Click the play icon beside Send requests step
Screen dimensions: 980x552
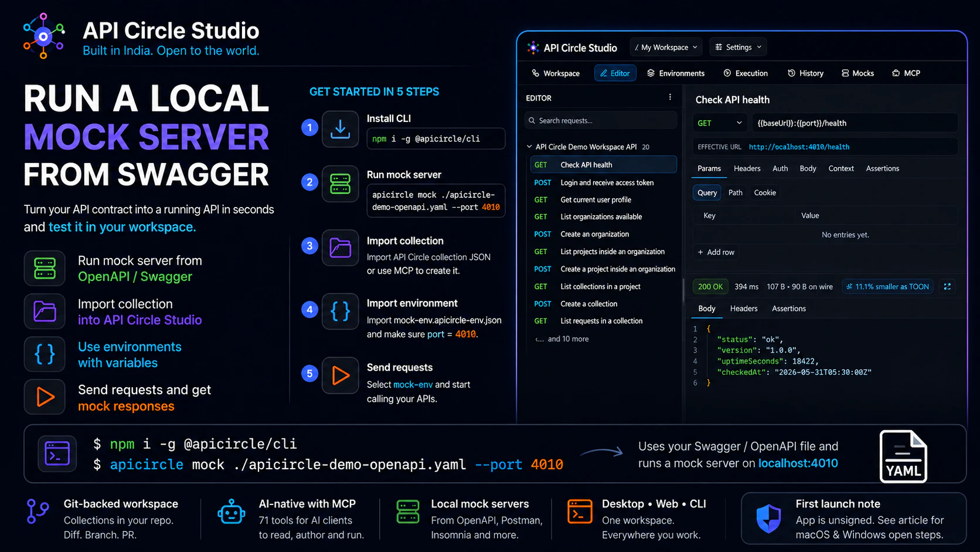point(340,375)
